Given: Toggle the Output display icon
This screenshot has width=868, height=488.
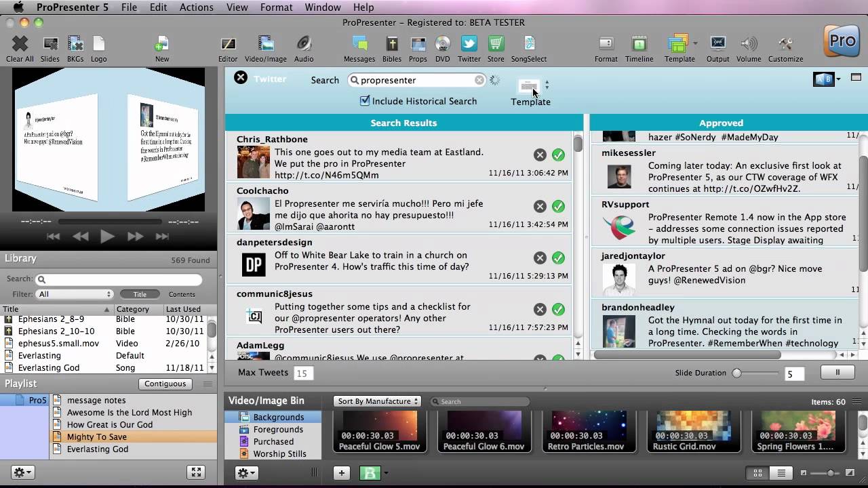Looking at the screenshot, I should click(717, 45).
